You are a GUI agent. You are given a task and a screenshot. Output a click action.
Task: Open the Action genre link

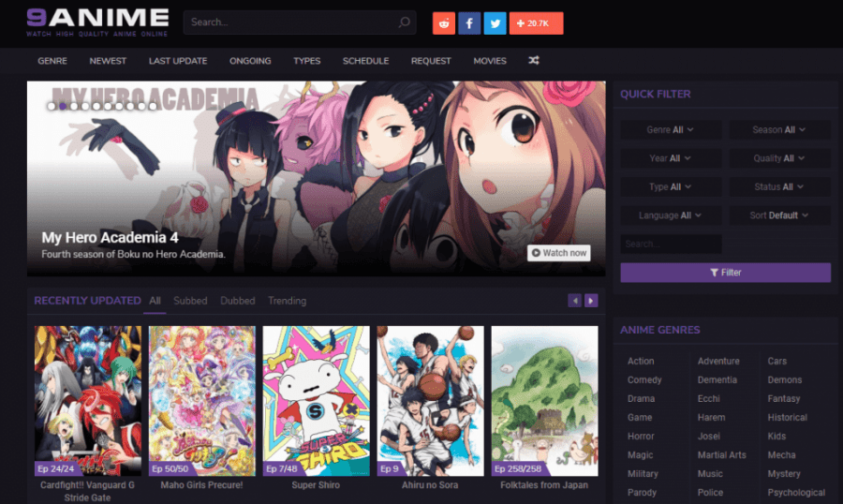[641, 361]
